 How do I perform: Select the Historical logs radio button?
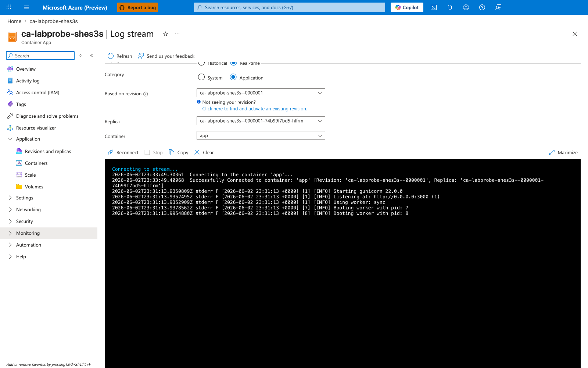tap(201, 63)
